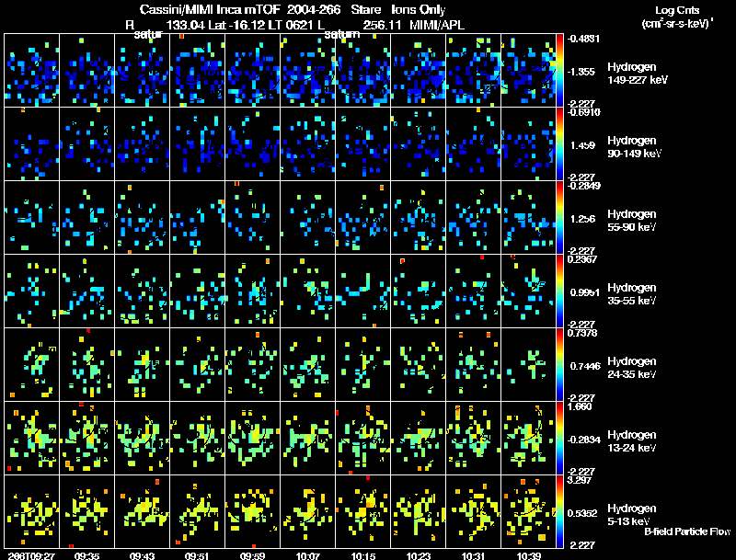Select the 149-227 keV panel at 09:27
The width and height of the screenshot is (736, 560).
pyautogui.click(x=32, y=71)
